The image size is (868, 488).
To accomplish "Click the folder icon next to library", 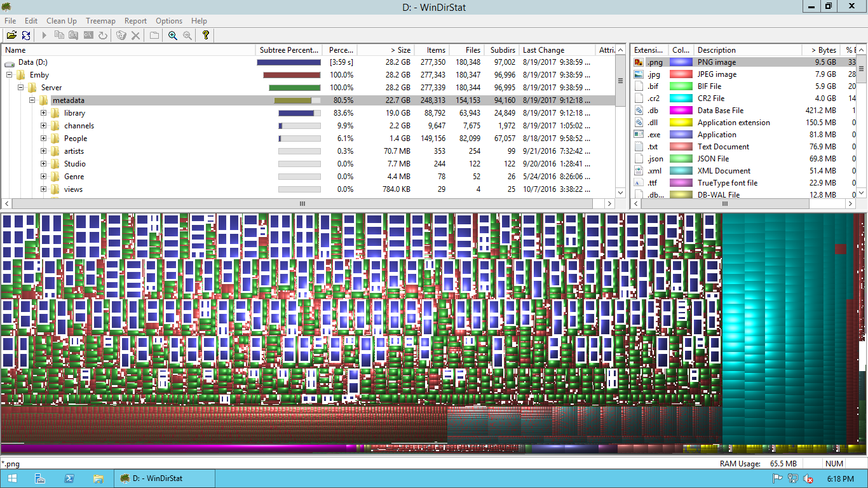I will click(55, 113).
